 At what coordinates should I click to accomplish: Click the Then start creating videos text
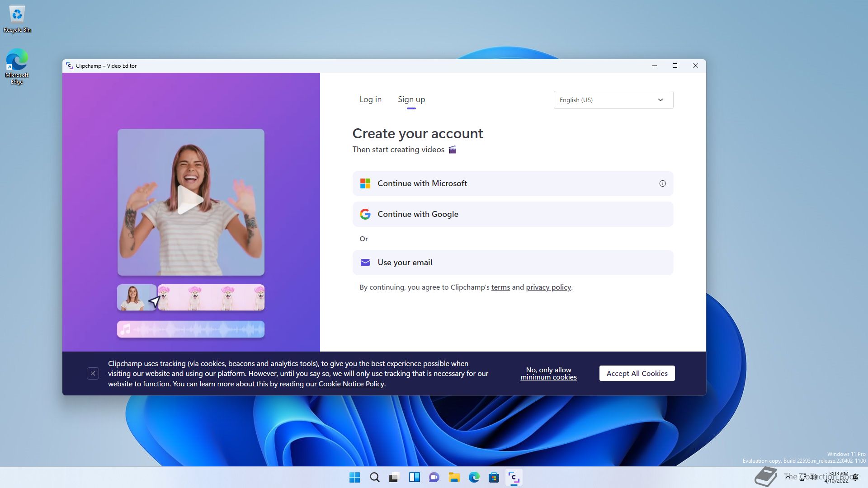[x=398, y=150]
